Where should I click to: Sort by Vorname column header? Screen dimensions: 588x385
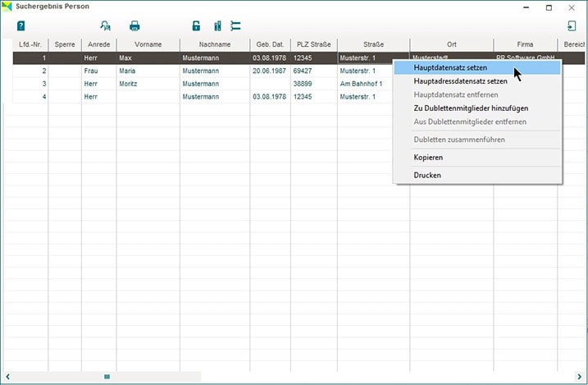pos(148,44)
